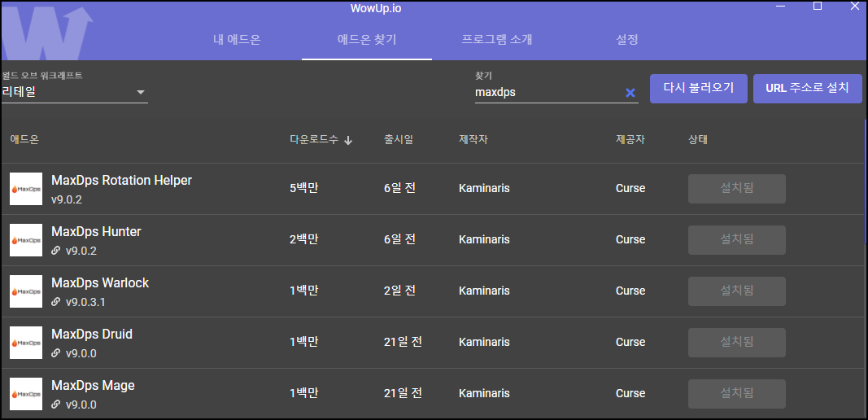Click the MaxDps Warlock thumbnail
This screenshot has height=420, width=868.
click(x=26, y=291)
